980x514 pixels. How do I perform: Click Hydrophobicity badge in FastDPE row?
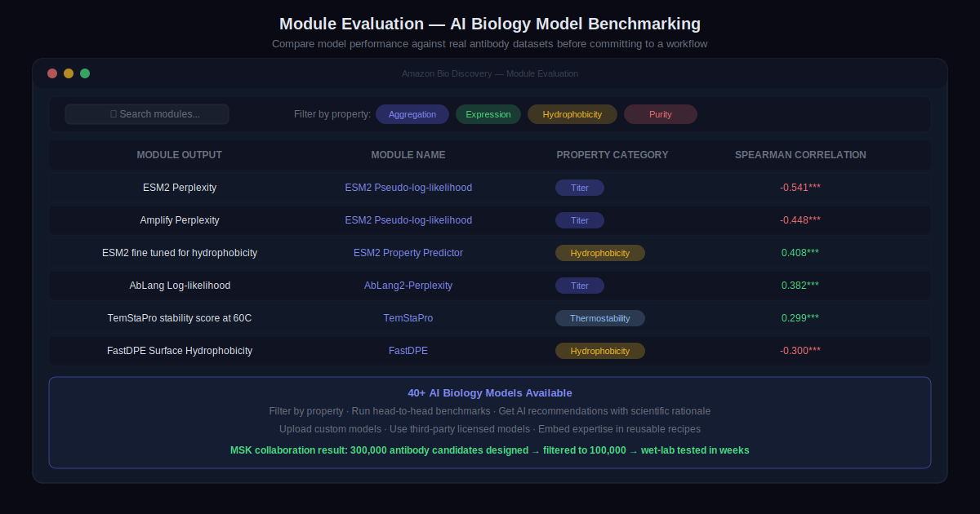600,351
